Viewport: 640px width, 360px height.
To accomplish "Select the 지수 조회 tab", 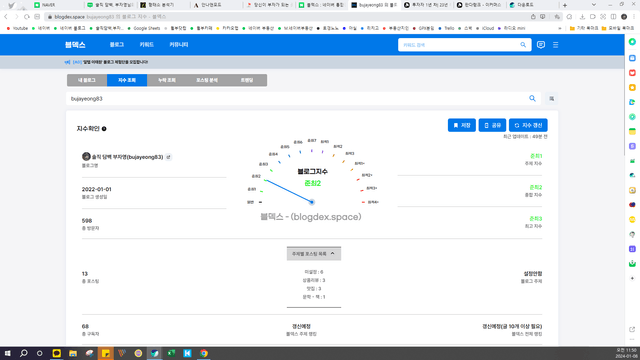I will (127, 80).
